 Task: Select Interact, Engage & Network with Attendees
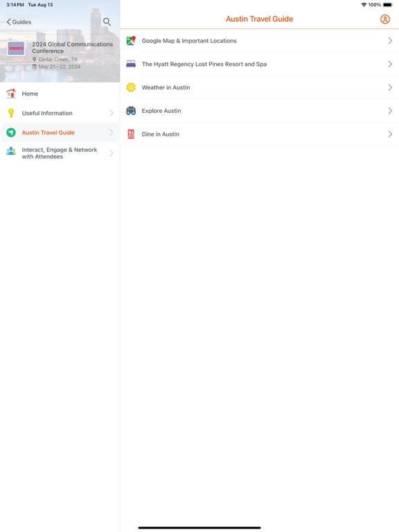(x=60, y=153)
